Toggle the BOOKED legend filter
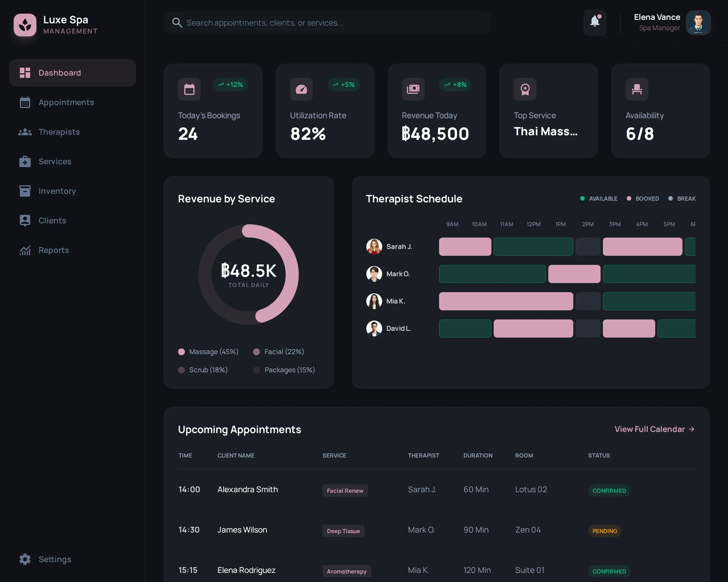Screen dimensions: 728x582 click(643, 199)
